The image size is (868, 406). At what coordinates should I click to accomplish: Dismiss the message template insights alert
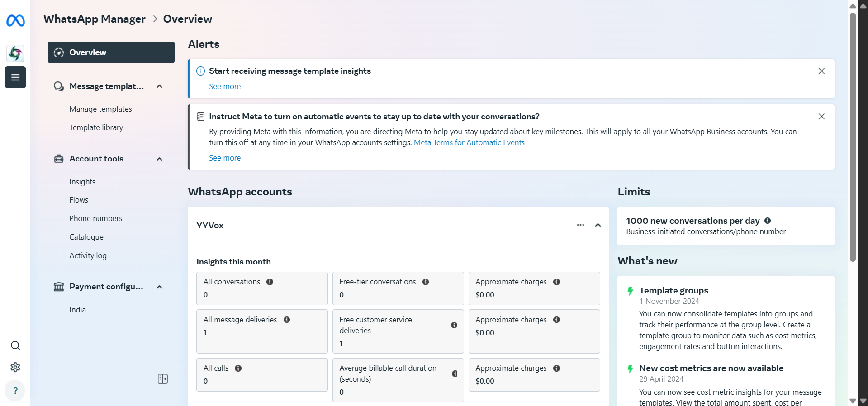(821, 71)
